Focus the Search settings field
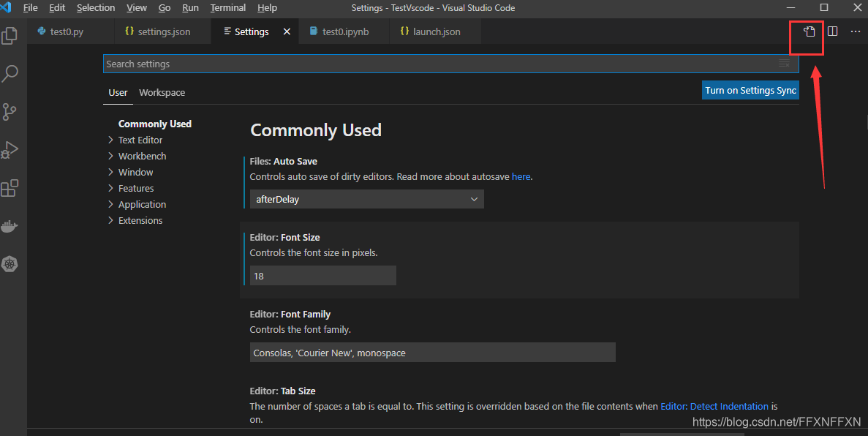Image resolution: width=868 pixels, height=436 pixels. click(450, 64)
